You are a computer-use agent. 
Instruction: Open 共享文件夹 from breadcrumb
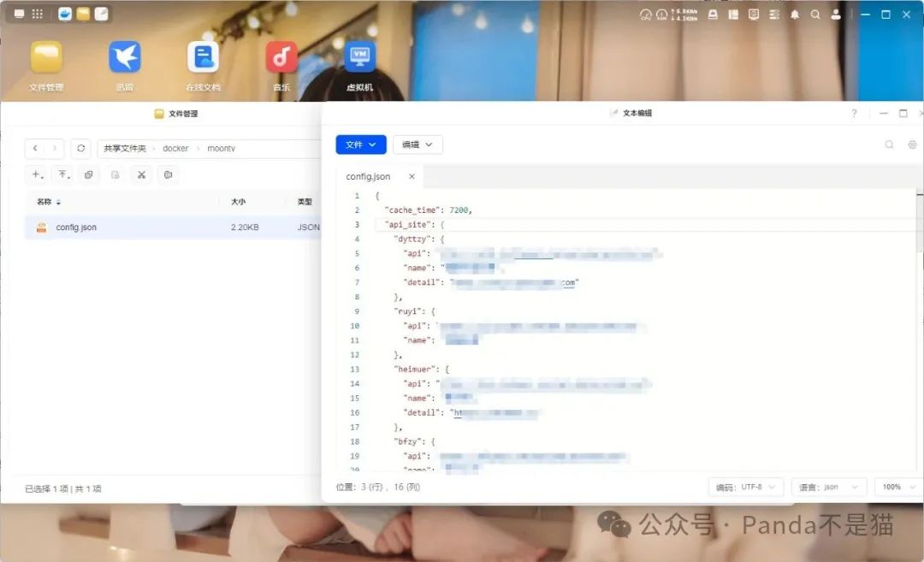125,148
